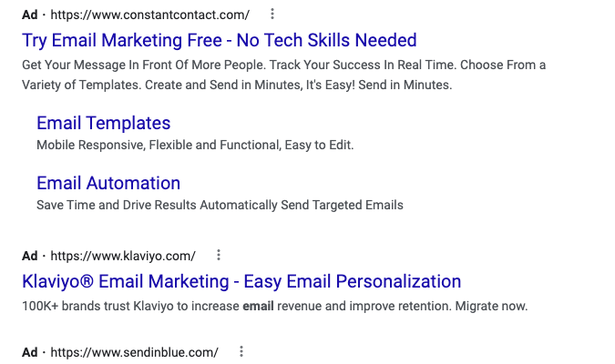Click the 'Ad' label before Klaviyo URL
Screen dimensions: 615x364
[30, 256]
